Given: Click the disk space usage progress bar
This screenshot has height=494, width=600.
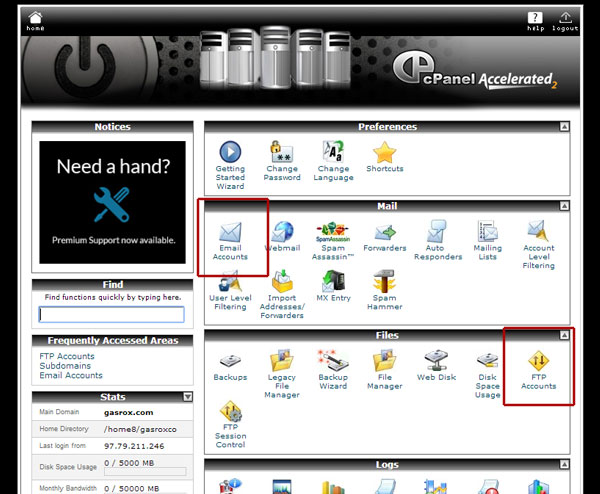Looking at the screenshot, I should point(145,471).
